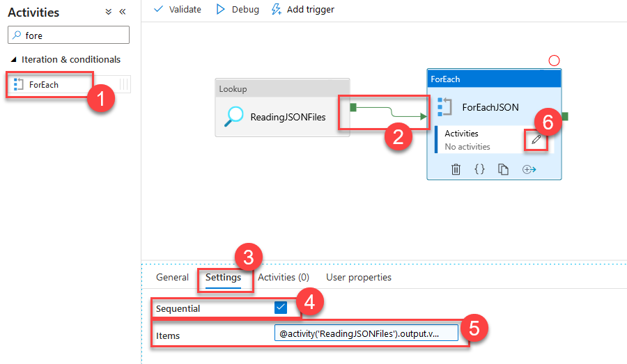Click the Validate button

[x=178, y=9]
